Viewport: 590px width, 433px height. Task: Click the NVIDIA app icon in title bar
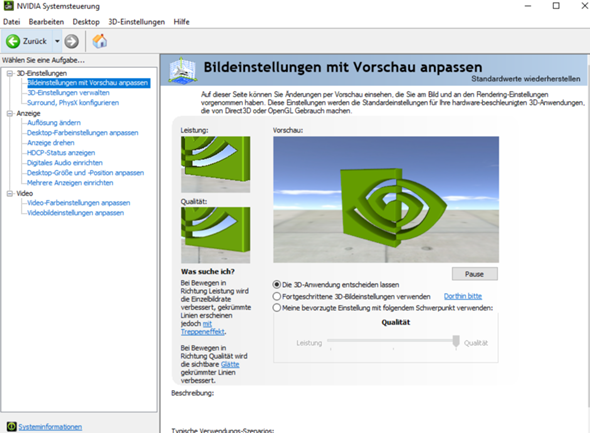coord(8,6)
